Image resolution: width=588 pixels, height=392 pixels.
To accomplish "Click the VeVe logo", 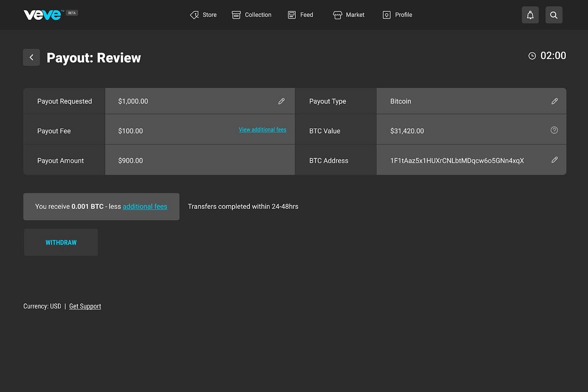I will [42, 15].
